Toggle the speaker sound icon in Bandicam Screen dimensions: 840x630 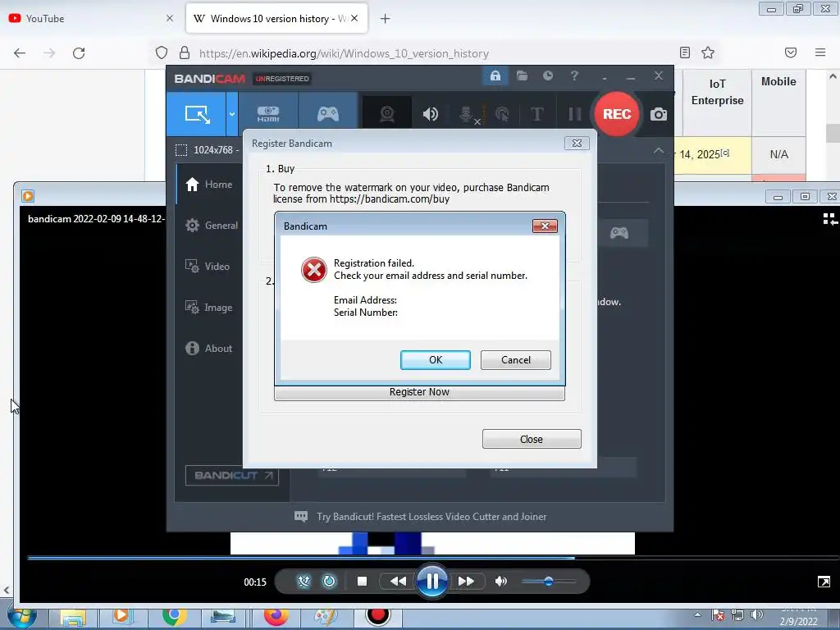pyautogui.click(x=430, y=114)
